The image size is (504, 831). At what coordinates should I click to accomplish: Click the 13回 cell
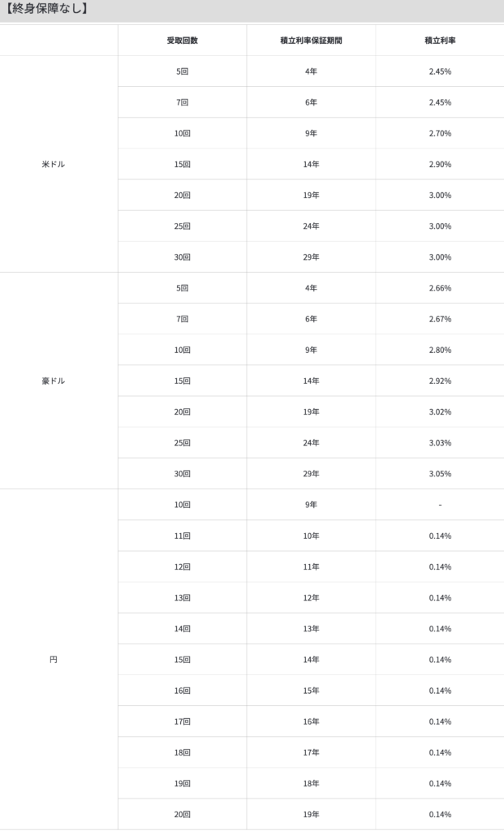coord(182,598)
